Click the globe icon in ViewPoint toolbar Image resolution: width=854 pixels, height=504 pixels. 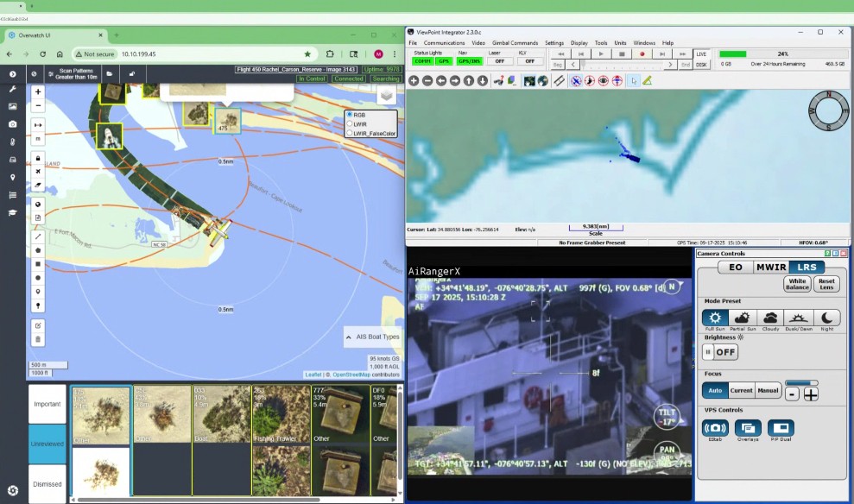(x=543, y=80)
